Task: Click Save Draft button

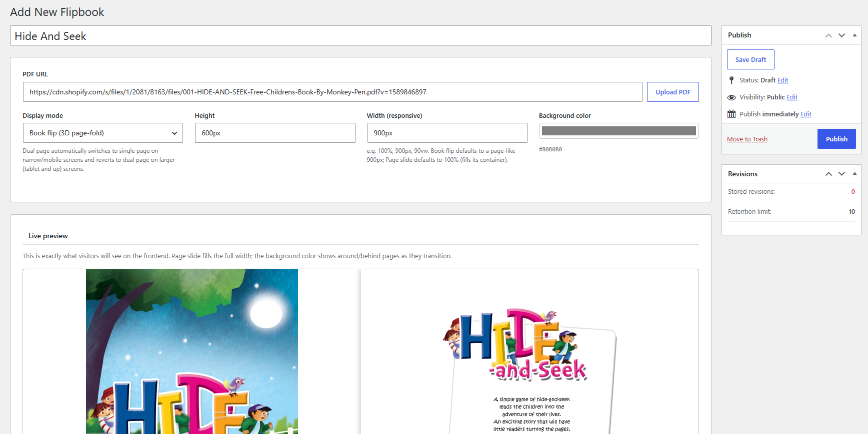Action: 750,59
